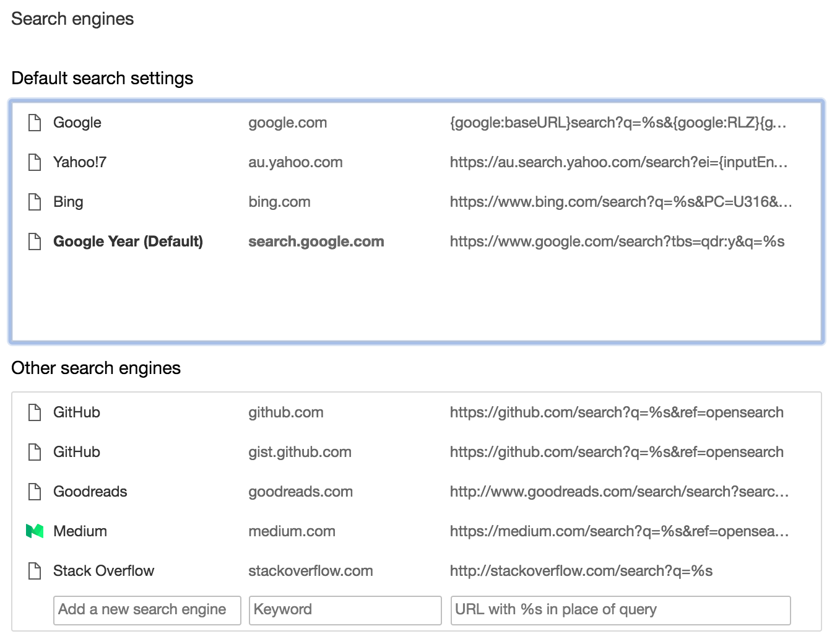Select the Yahoo!7 search engine name

[80, 162]
